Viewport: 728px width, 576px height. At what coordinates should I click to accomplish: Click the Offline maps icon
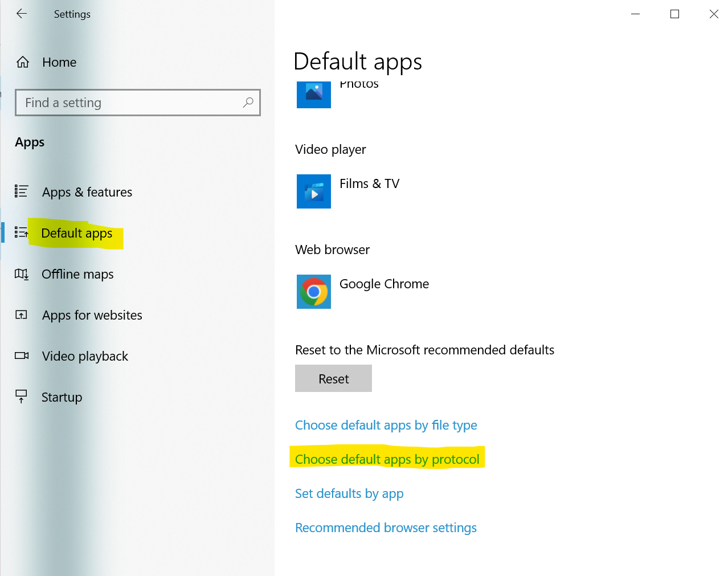click(x=22, y=274)
